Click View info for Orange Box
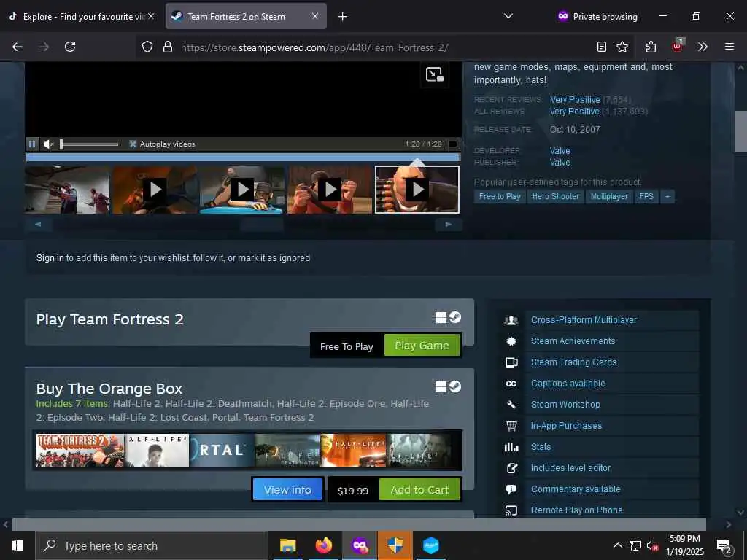The height and width of the screenshot is (560, 747). tap(287, 489)
